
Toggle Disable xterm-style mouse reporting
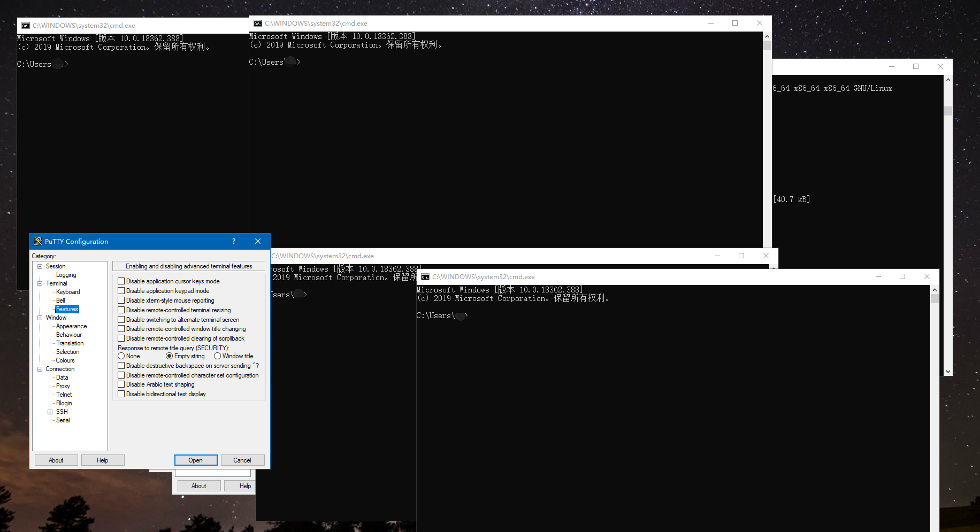[x=121, y=300]
